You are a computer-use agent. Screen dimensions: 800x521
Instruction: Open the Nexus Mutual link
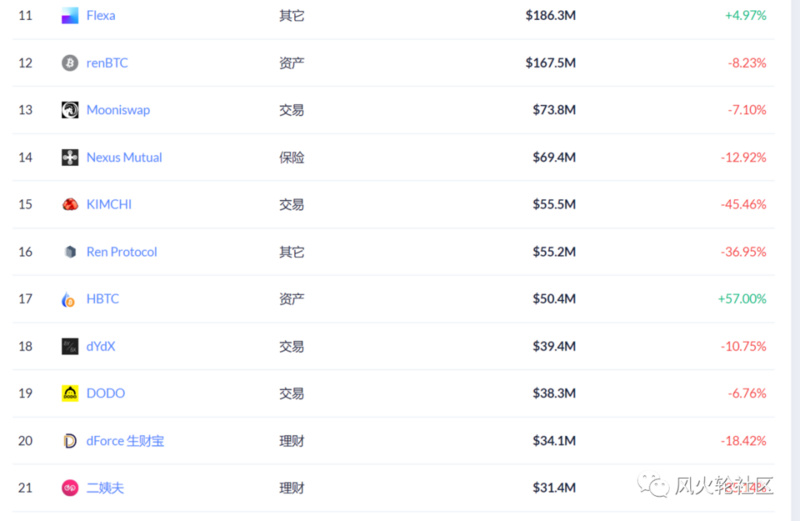pos(124,157)
